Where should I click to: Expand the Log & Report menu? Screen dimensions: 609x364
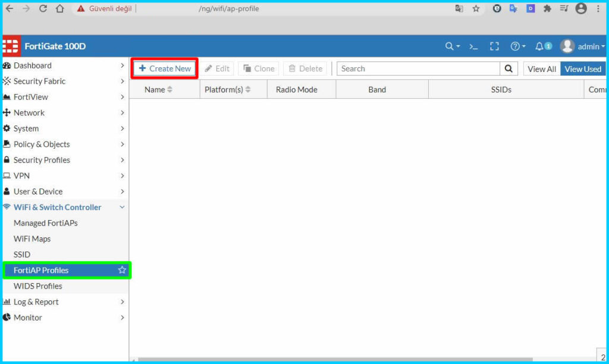[65, 302]
